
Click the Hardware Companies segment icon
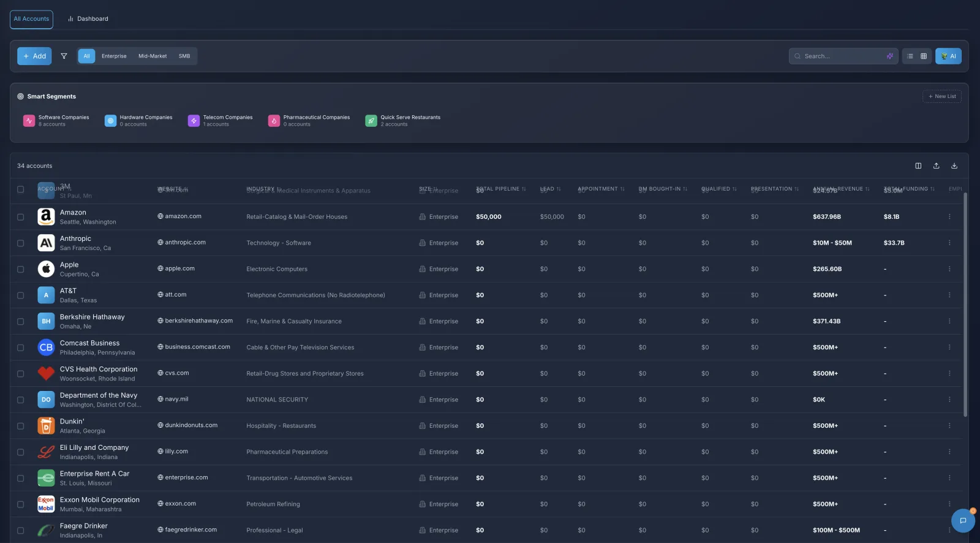click(x=110, y=121)
